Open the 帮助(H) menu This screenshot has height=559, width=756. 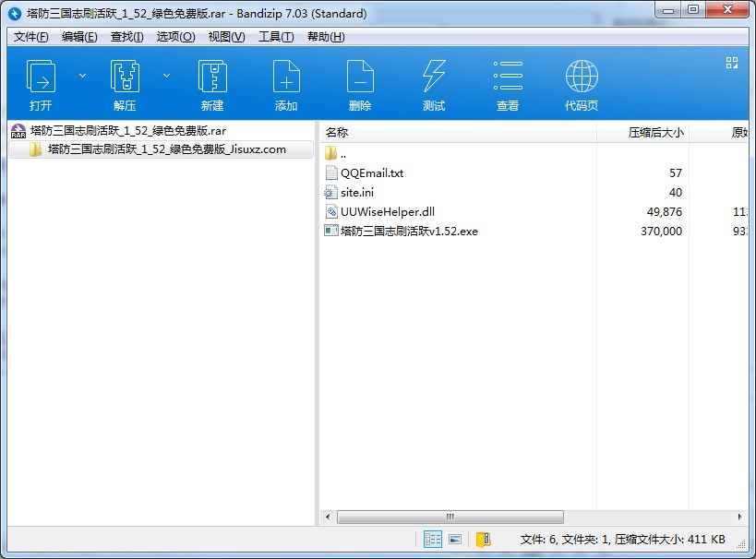(326, 37)
